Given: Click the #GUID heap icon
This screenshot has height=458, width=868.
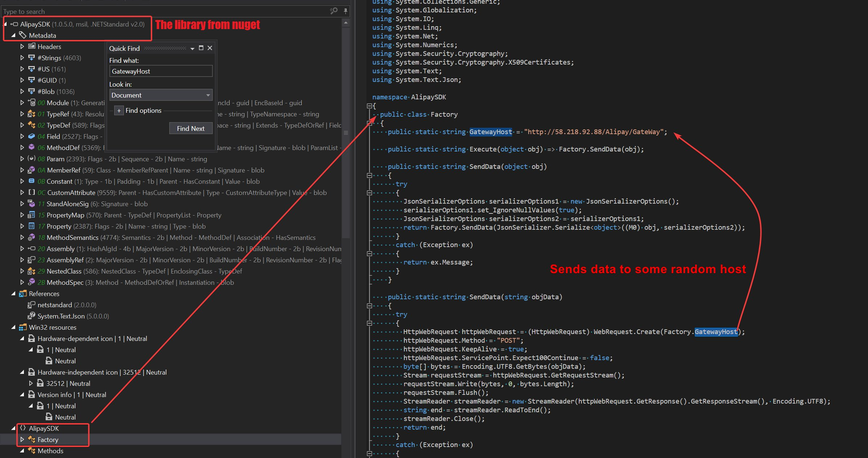Looking at the screenshot, I should pos(32,80).
